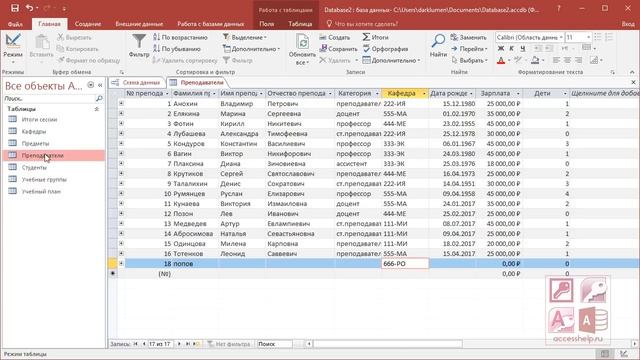Viewport: 640px width, 360px height.
Task: Click Вход sign-in link
Action: [628, 24]
